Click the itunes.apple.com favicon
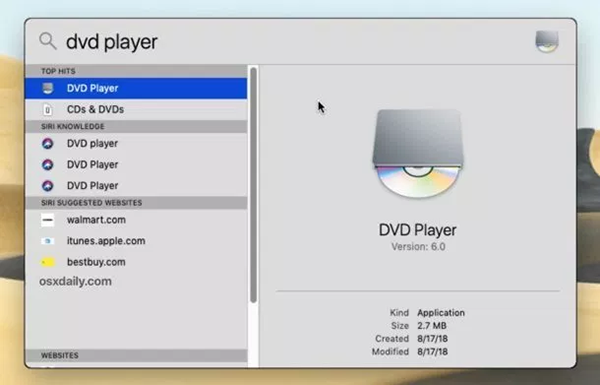Viewport: 600px width, 385px height. (48, 241)
